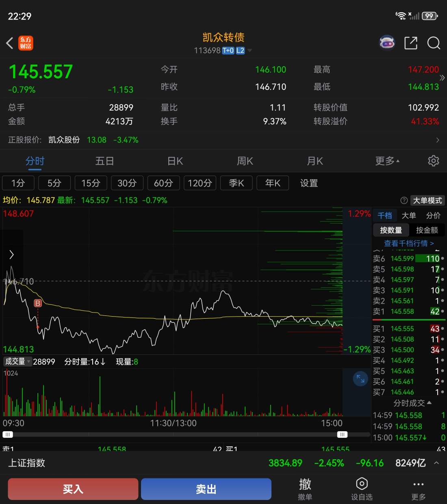
Task: Select the 1分 period button
Action: 18,183
